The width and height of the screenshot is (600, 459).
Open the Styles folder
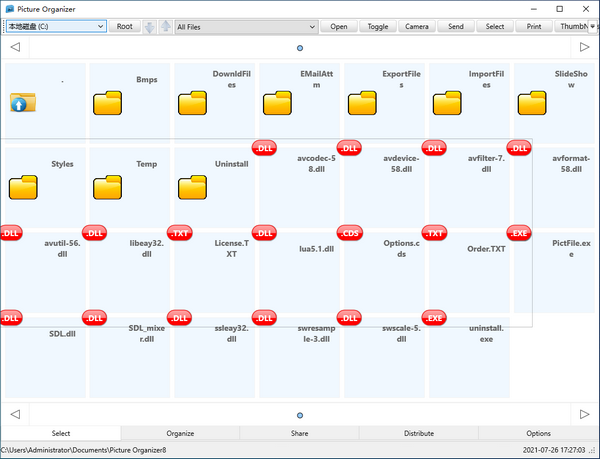click(22, 186)
